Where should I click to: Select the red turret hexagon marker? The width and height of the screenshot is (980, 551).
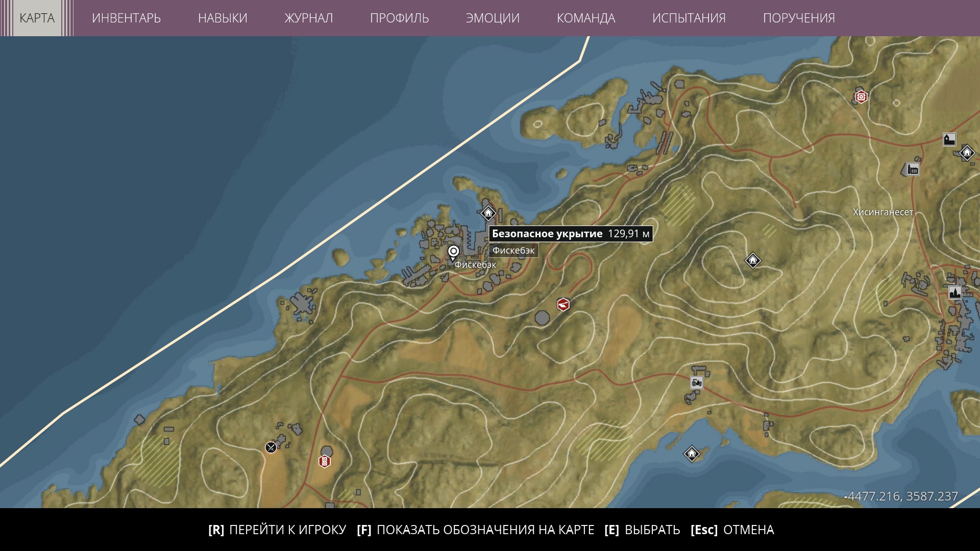[x=563, y=305]
